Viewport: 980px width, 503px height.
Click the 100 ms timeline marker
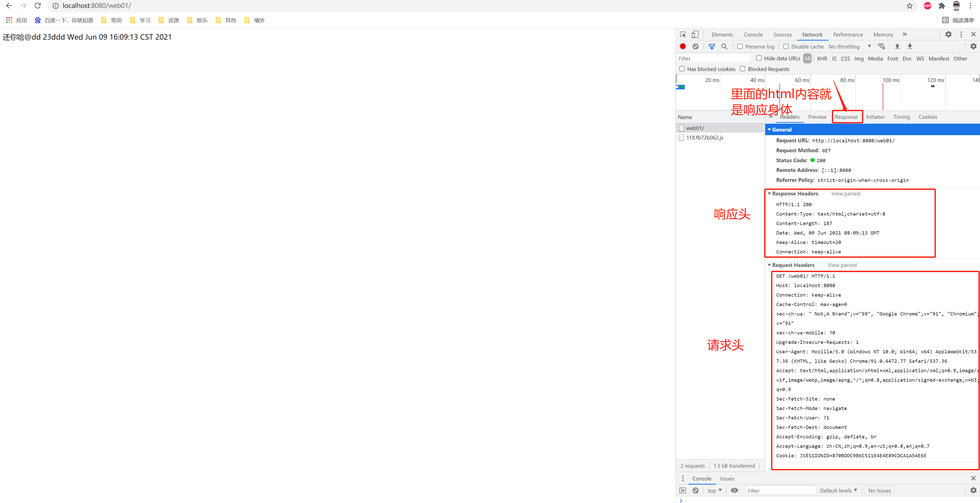pyautogui.click(x=891, y=80)
